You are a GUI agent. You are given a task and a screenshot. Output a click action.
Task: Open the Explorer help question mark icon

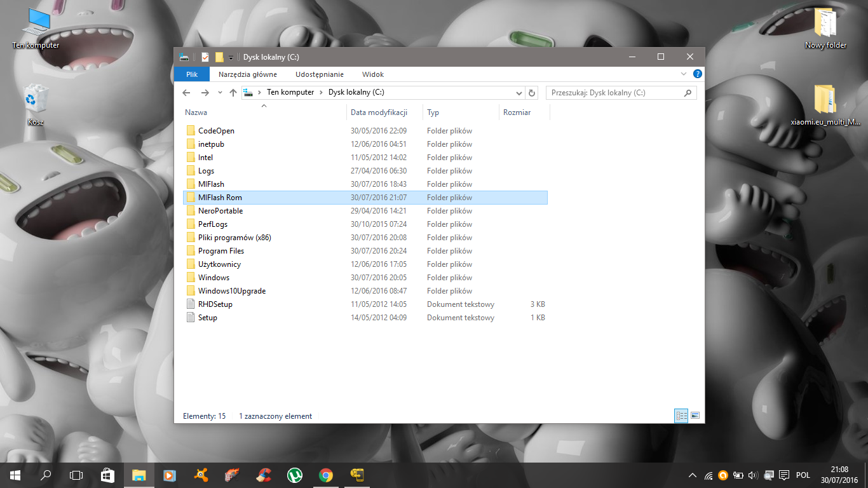[x=697, y=74]
